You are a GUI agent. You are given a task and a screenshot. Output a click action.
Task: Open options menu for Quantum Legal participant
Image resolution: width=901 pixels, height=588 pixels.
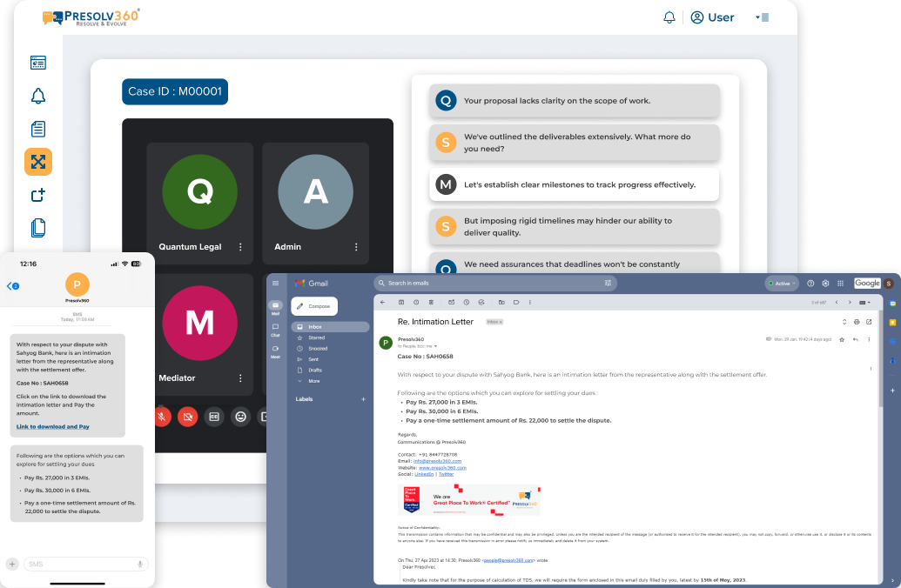pyautogui.click(x=240, y=247)
